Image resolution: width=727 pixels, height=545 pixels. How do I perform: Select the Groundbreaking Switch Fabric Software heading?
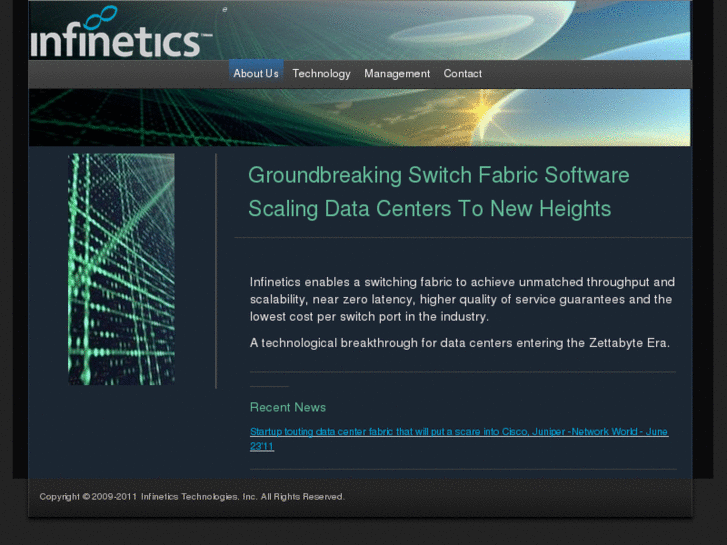pos(439,175)
